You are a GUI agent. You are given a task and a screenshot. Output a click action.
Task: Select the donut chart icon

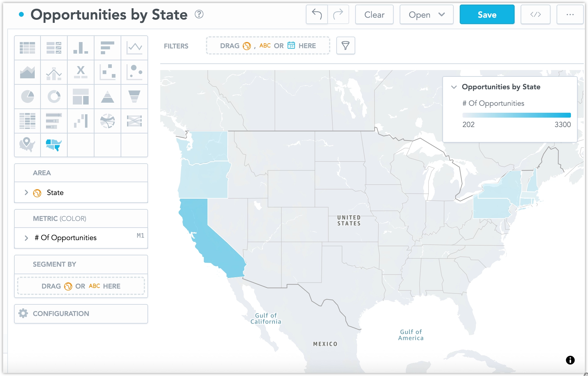(54, 97)
